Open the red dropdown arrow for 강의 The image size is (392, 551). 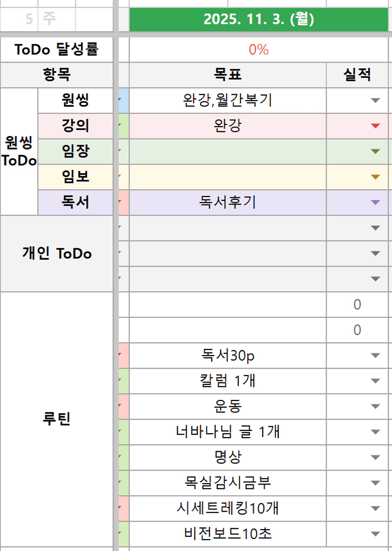(x=375, y=126)
